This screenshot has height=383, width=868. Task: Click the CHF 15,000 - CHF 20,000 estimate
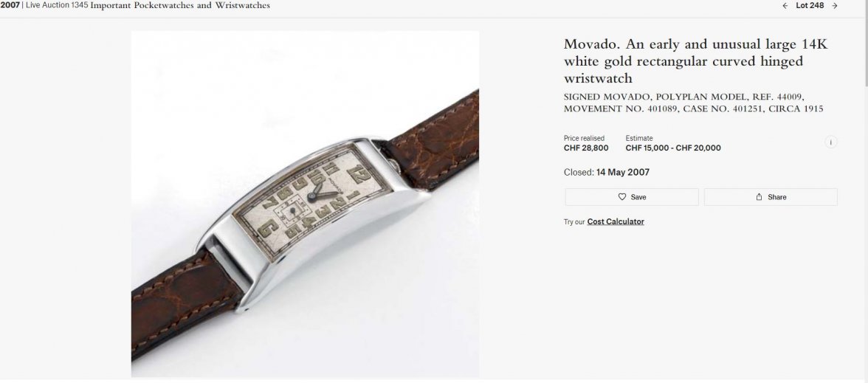coord(673,148)
